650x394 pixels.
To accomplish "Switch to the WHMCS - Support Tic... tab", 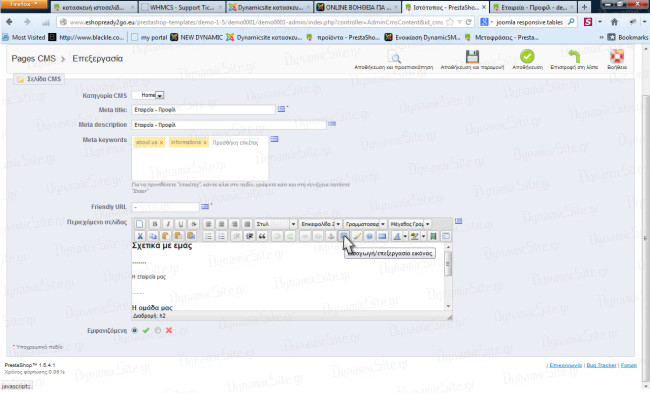I will point(182,7).
